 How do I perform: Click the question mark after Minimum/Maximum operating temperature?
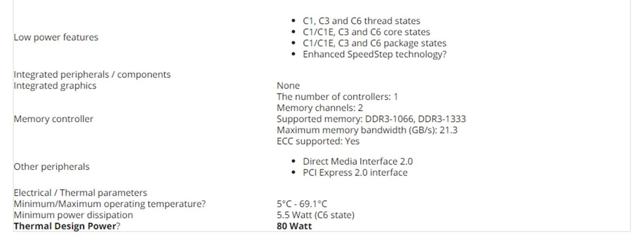tap(203, 204)
